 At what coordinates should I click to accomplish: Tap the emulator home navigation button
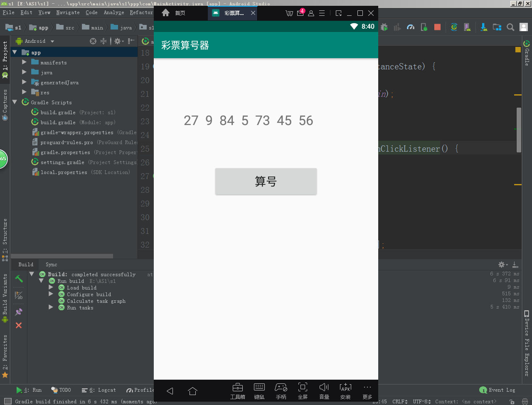(192, 391)
